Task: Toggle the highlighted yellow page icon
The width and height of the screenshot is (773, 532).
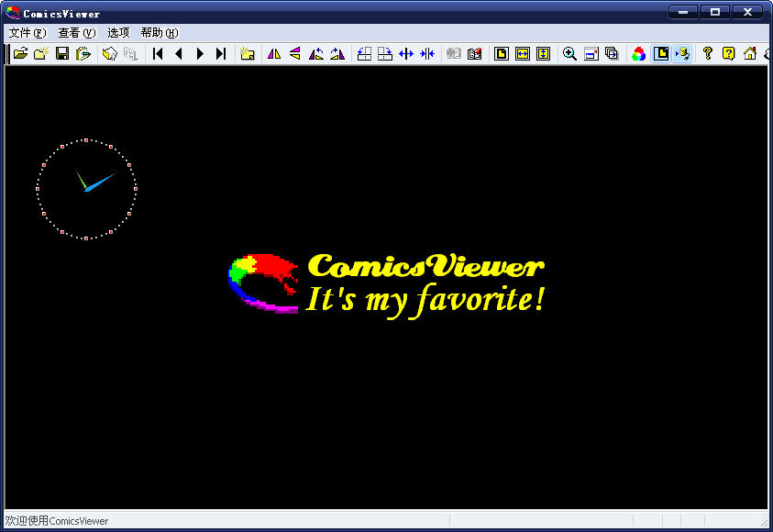Action: pos(661,53)
